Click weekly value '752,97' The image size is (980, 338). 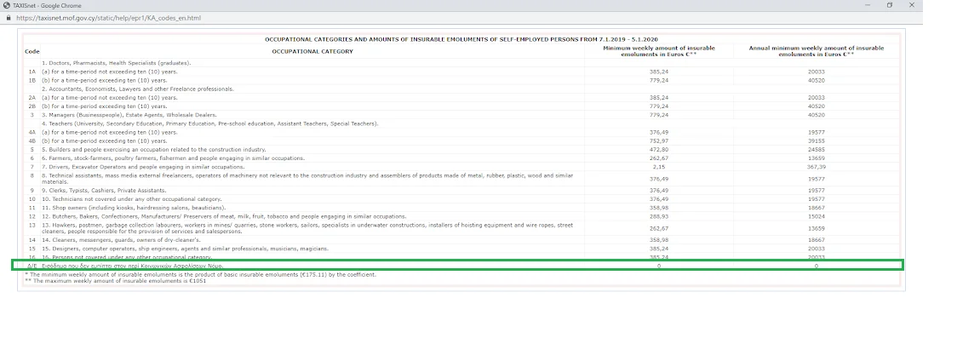click(x=659, y=141)
